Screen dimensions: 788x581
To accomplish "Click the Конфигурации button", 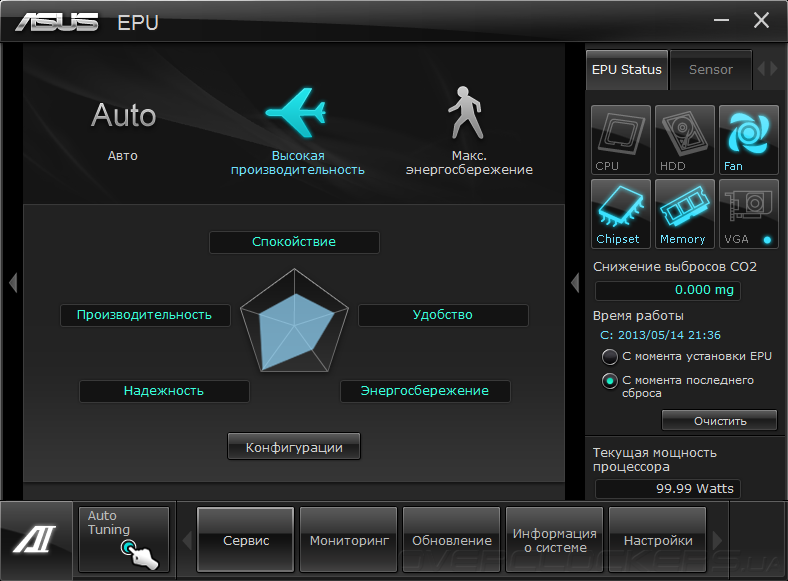I will click(x=294, y=447).
